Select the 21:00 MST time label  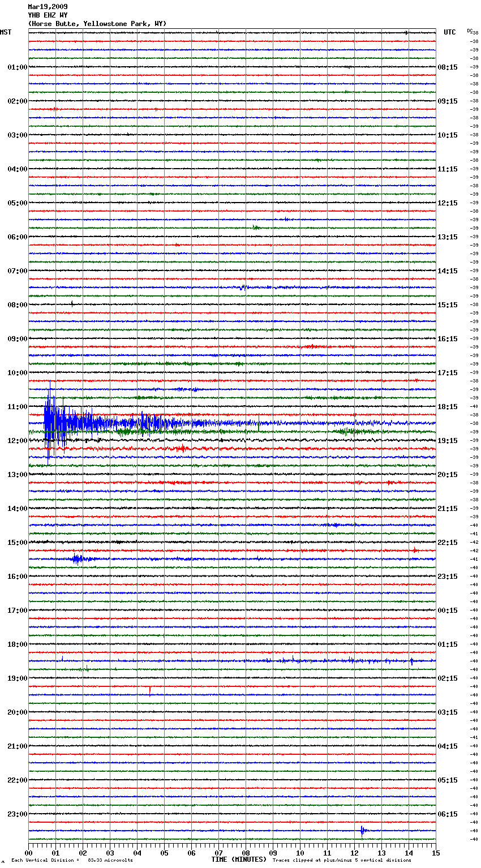pos(17,746)
